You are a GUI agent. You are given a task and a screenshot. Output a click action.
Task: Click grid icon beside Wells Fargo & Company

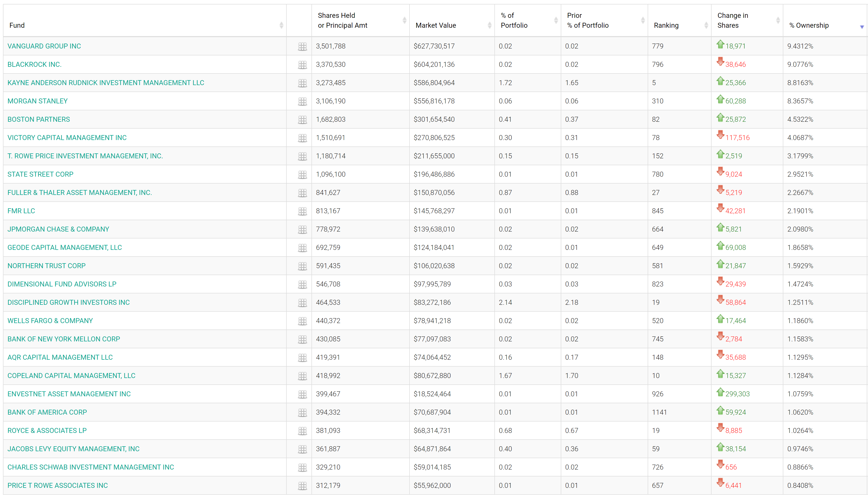[302, 321]
